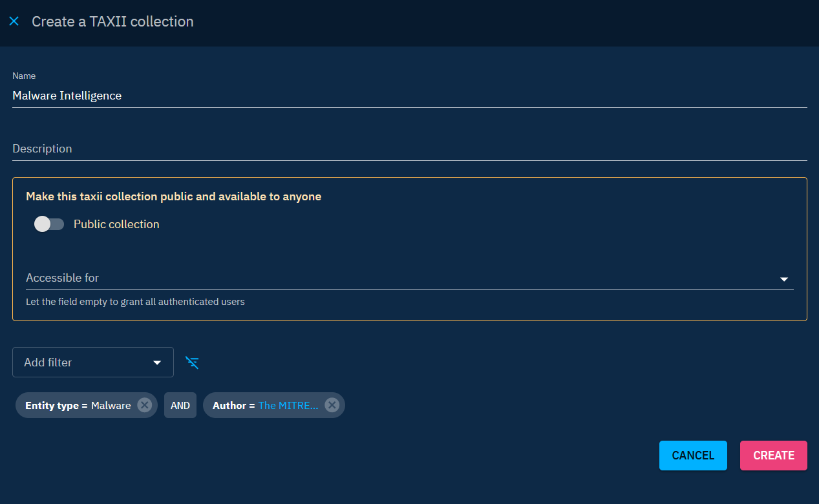Close the Create TAXII collection panel
Screen dimensions: 819x504
click(14, 21)
